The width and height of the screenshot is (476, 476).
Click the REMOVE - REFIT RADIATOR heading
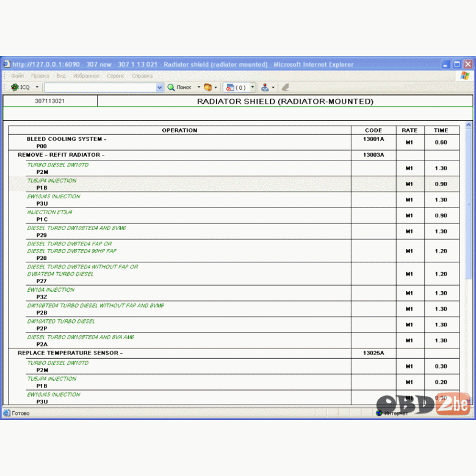[x=61, y=155]
